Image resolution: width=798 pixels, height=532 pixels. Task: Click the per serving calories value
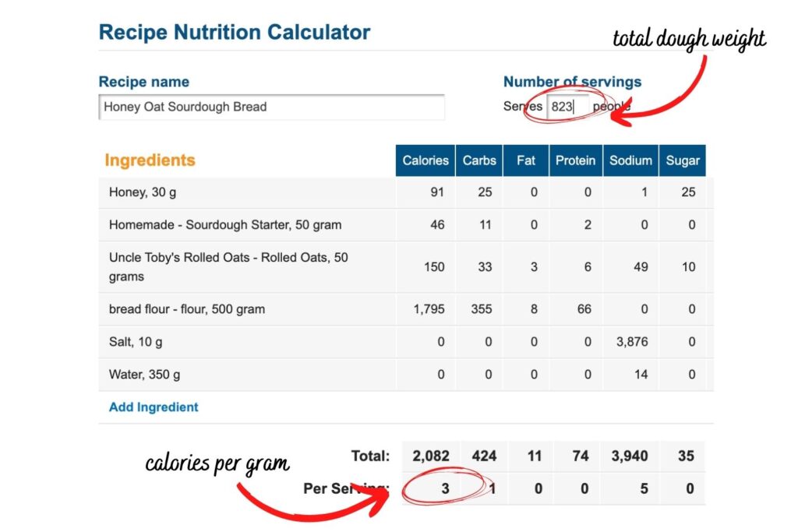pyautogui.click(x=445, y=489)
